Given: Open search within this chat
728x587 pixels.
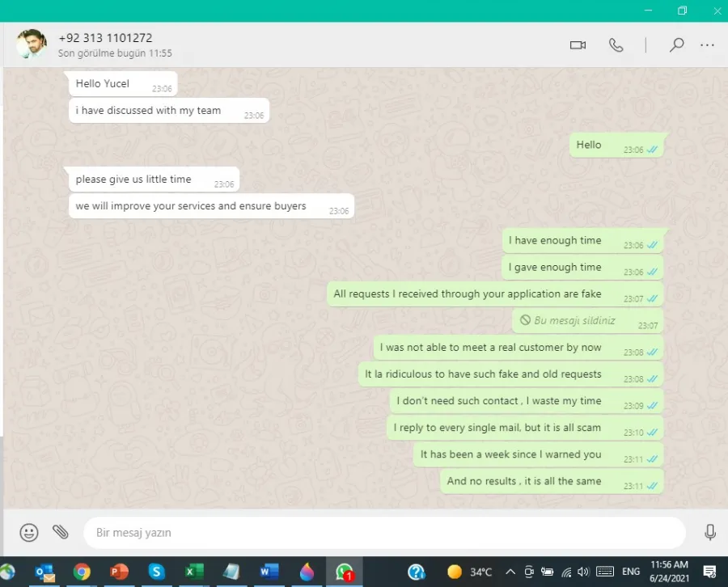Looking at the screenshot, I should tap(676, 45).
